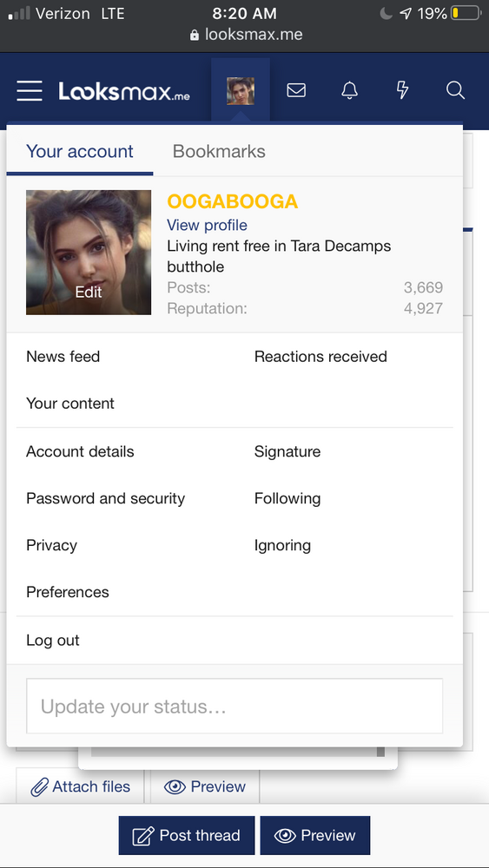Tap the small avatar in the header
Image resolution: width=489 pixels, height=868 pixels.
coord(241,91)
